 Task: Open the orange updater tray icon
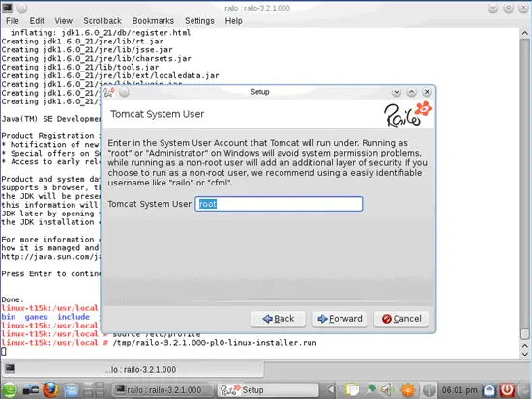408,390
